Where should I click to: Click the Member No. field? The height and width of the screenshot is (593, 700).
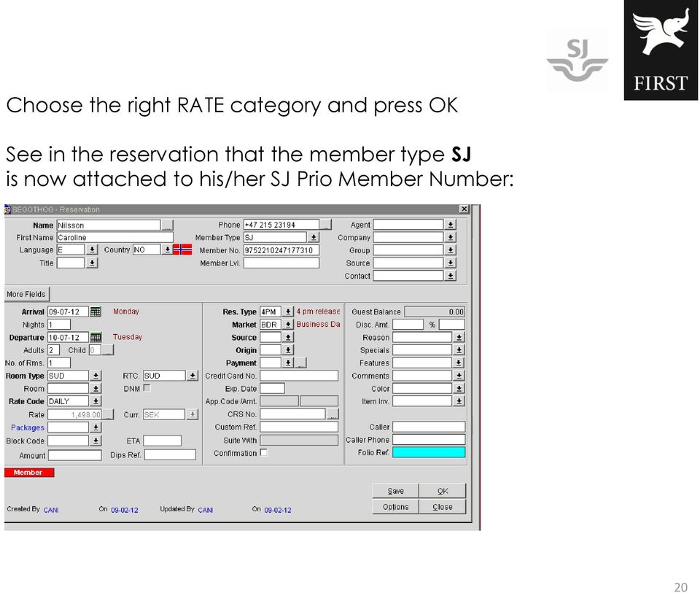coord(281,250)
